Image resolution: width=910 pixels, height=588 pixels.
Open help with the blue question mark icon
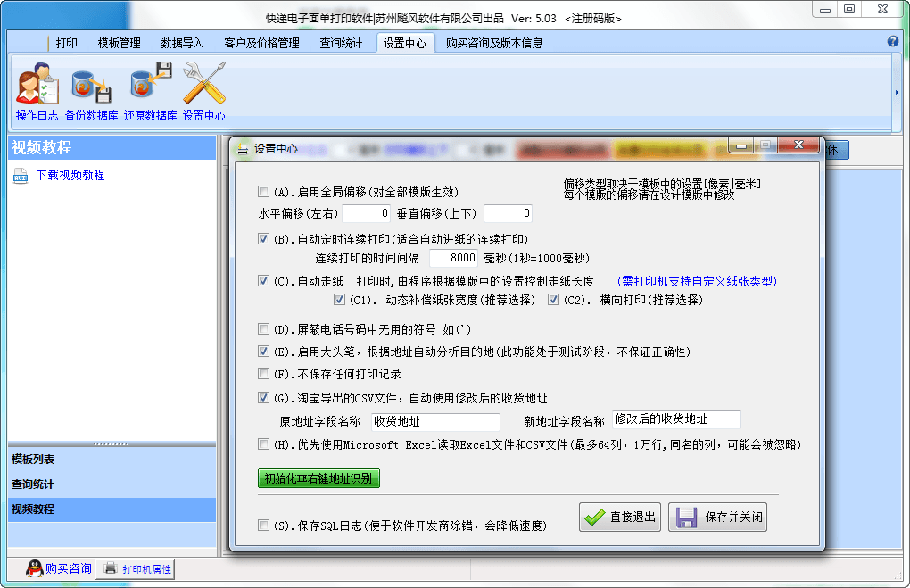pos(894,41)
